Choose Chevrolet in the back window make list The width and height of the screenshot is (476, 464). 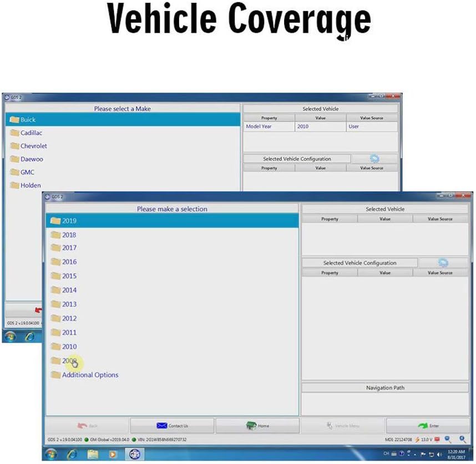coord(123,146)
